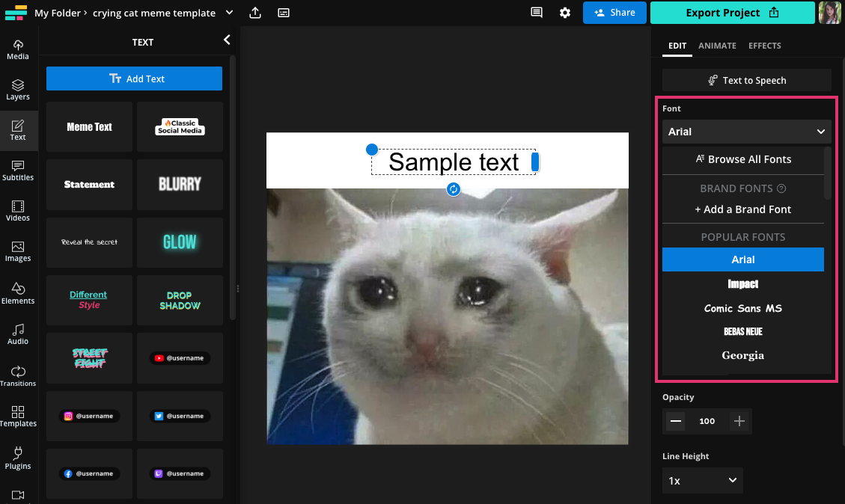Click the Export Project button
Screen dimensions: 845x504
coord(732,13)
